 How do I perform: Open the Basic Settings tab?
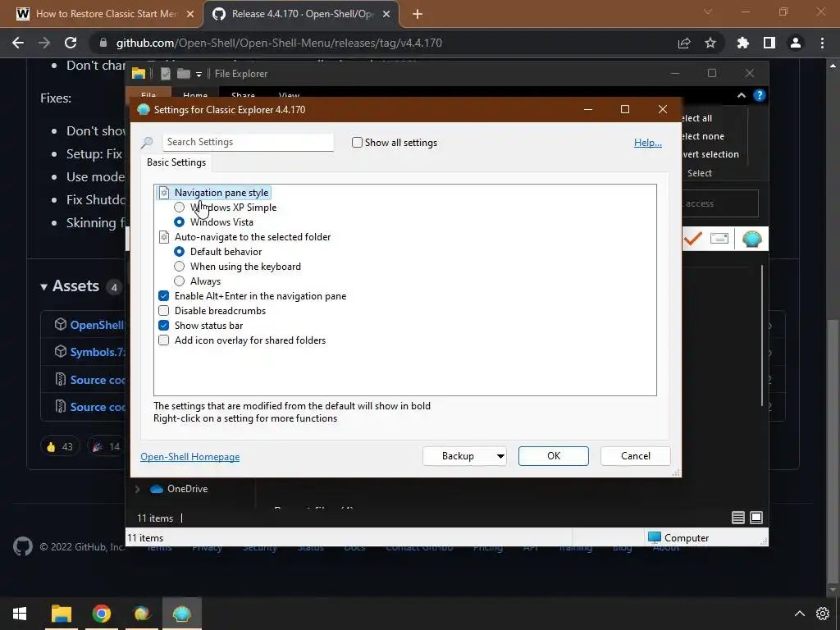pyautogui.click(x=176, y=162)
